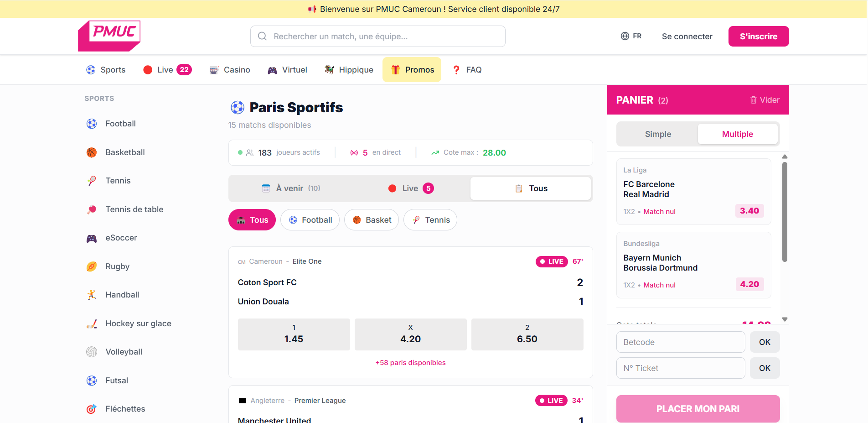Screen dimensions: 868x423
Task: Click the Rugby ball icon
Action: [92, 266]
